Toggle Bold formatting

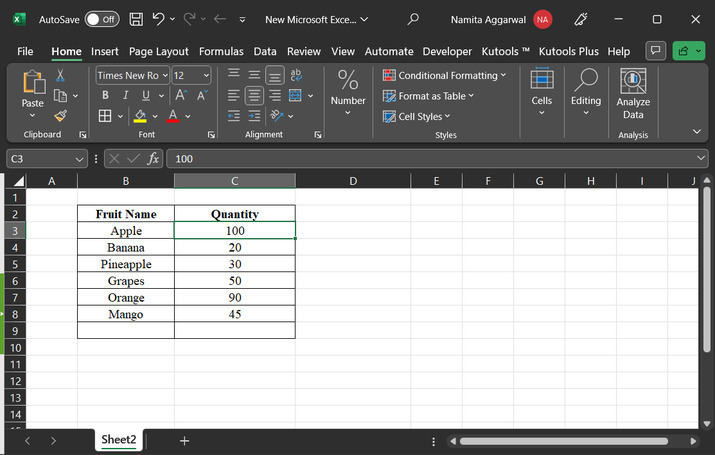click(x=105, y=96)
